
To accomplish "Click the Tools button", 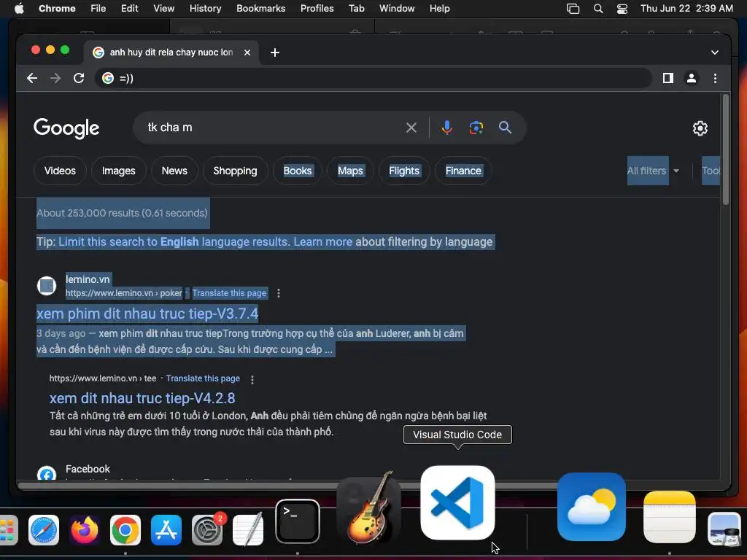I will tap(711, 171).
